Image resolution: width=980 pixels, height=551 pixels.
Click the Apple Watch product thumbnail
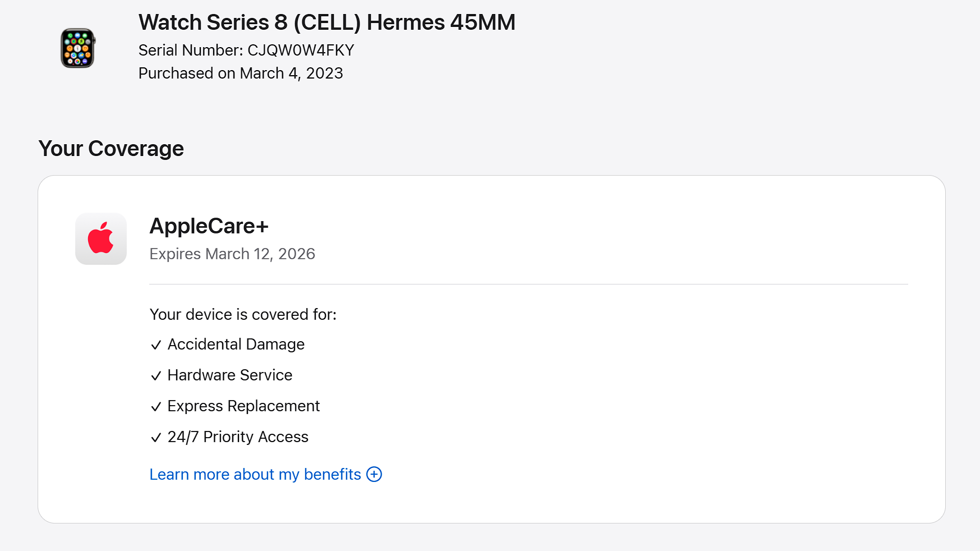[78, 48]
